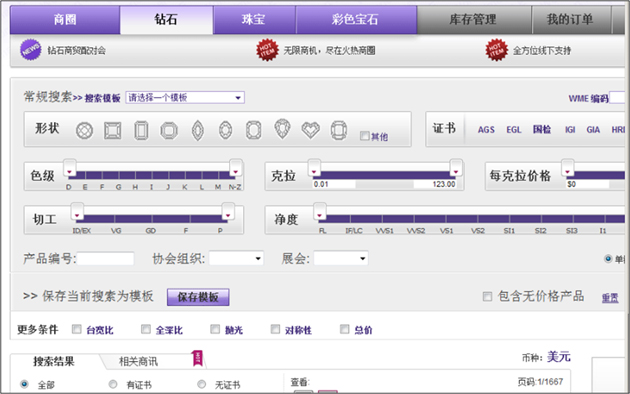Image resolution: width=630 pixels, height=394 pixels.
Task: Click the 每克拉价格 slider left handle
Action: coord(568,167)
